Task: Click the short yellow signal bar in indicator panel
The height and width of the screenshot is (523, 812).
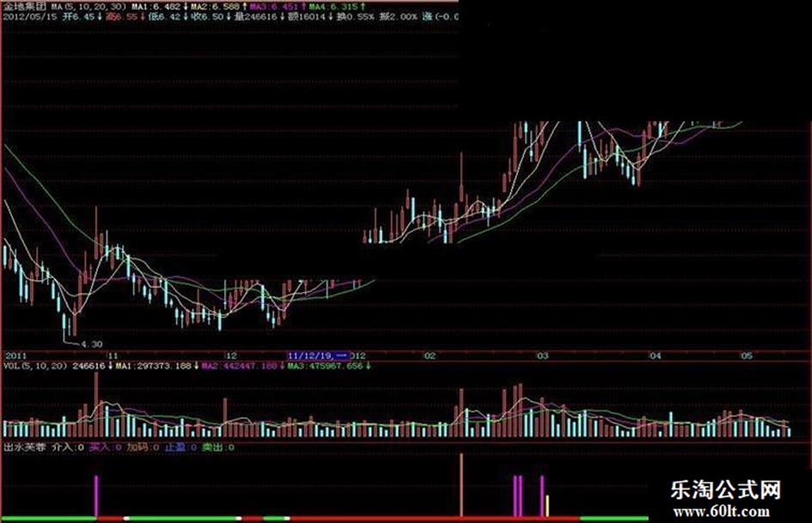Action: [547, 506]
